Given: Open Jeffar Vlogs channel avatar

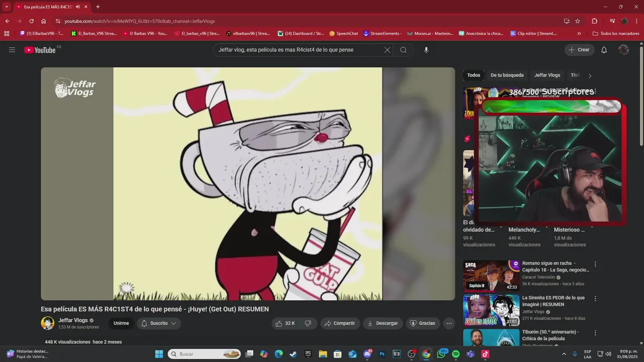Looking at the screenshot, I should point(48,323).
